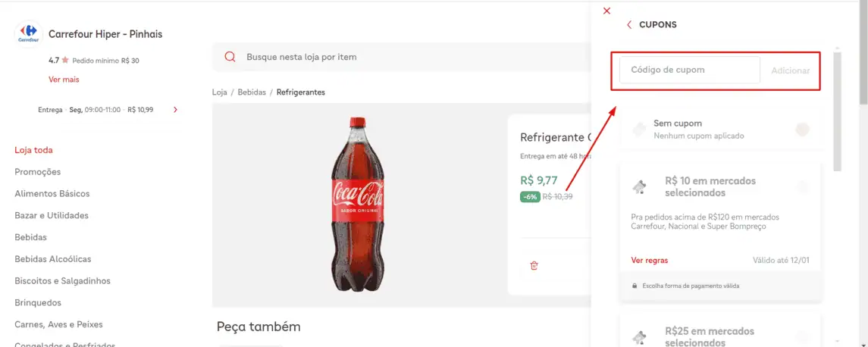Click the coupon ticket icon beside Sem cupom
Image resolution: width=868 pixels, height=347 pixels.
639,129
